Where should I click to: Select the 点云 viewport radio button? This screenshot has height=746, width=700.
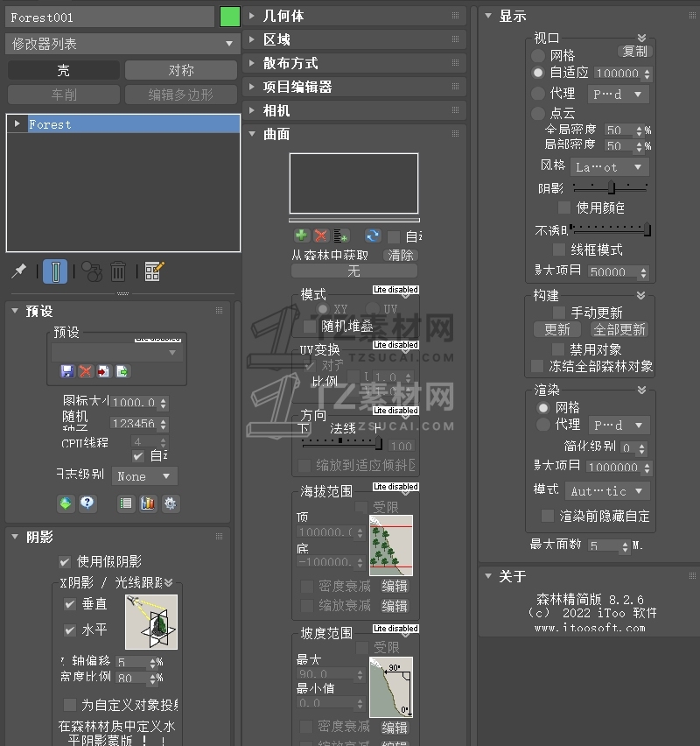pos(538,113)
